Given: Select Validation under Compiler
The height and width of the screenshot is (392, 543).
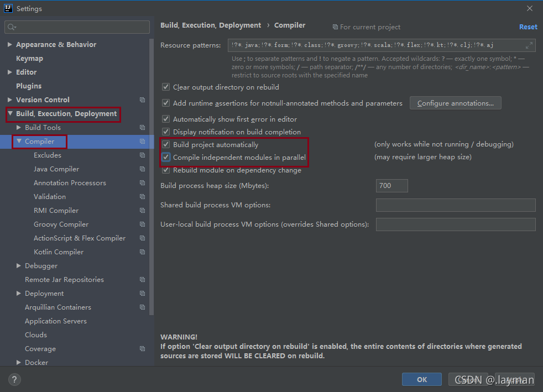Looking at the screenshot, I should (50, 197).
